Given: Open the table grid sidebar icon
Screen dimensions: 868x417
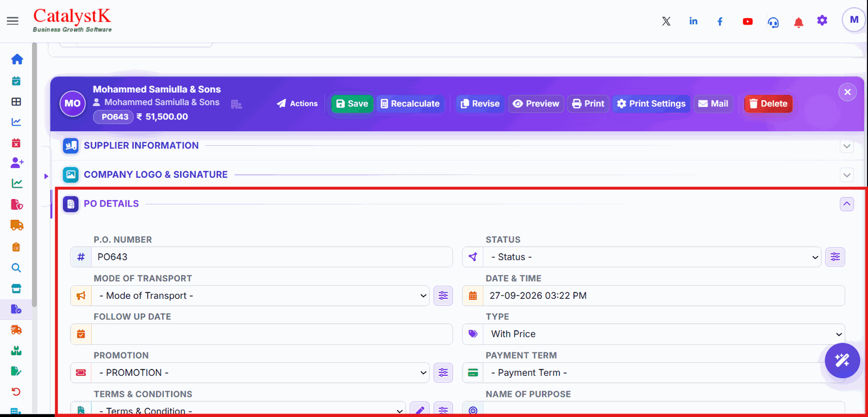Looking at the screenshot, I should pyautogui.click(x=16, y=101).
